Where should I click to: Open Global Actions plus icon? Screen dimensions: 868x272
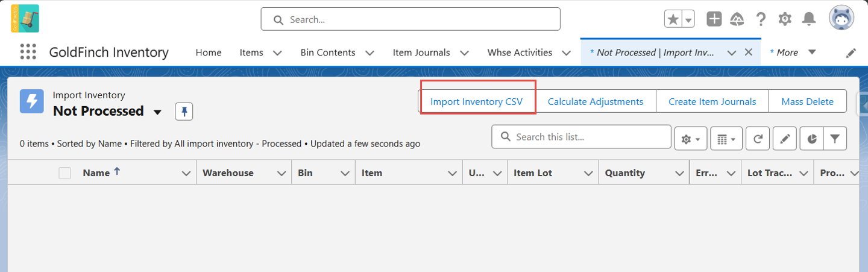(714, 19)
